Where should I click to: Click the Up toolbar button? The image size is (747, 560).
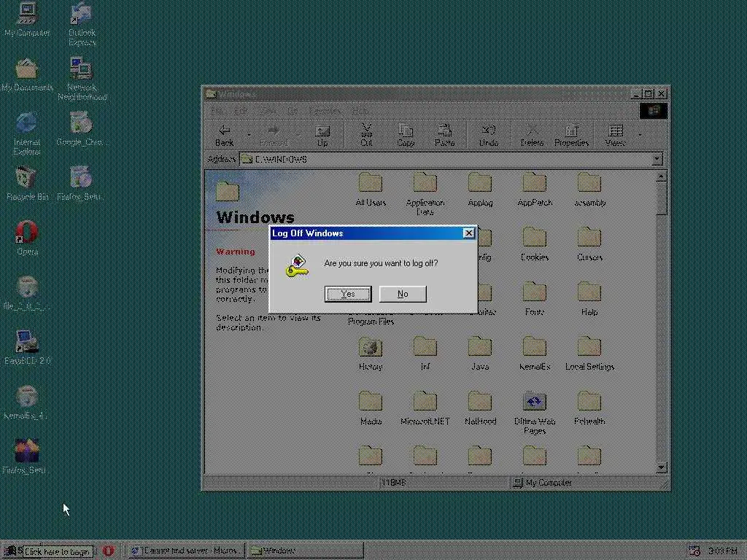(x=322, y=135)
